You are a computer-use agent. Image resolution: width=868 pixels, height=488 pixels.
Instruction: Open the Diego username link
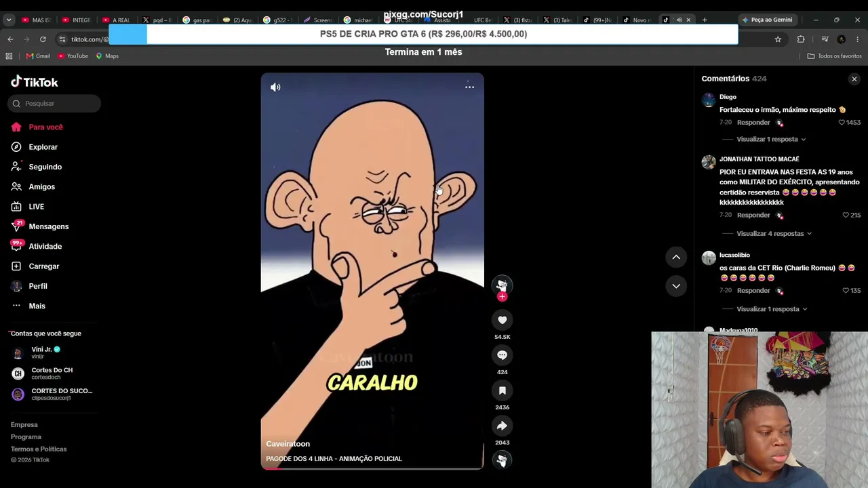tap(728, 97)
